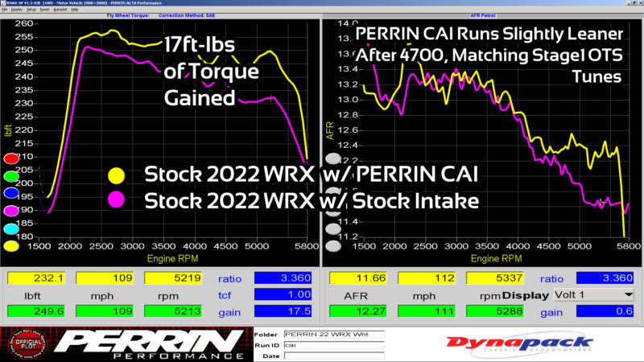Click top grey circle on AFR chart
Viewport: 644px width, 362px height.
[x=333, y=158]
